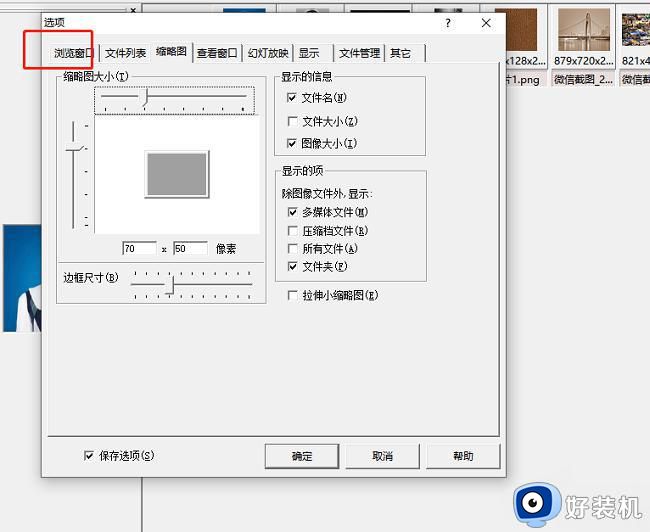Open the 文件列表 tab
This screenshot has height=532, width=650.
point(125,53)
